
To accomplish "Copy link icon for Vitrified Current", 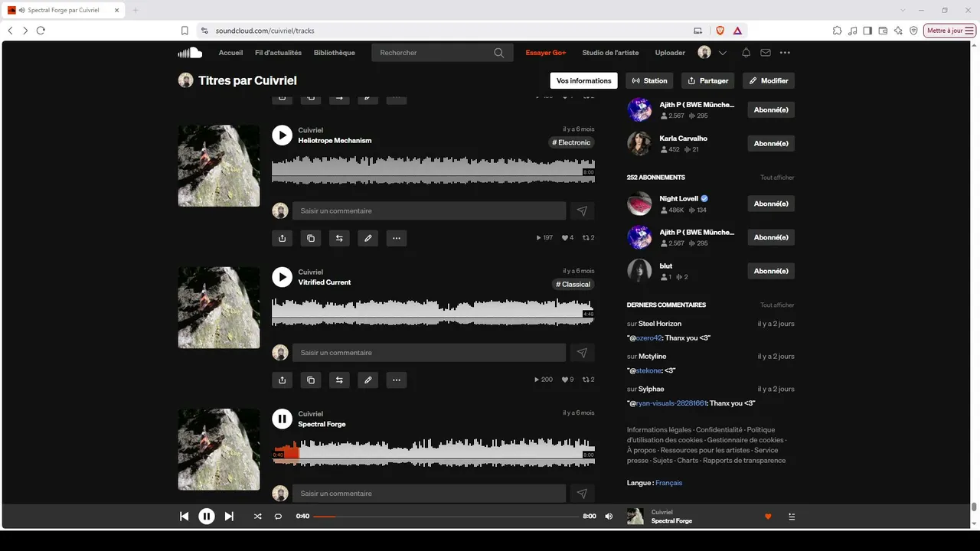I will point(311,380).
